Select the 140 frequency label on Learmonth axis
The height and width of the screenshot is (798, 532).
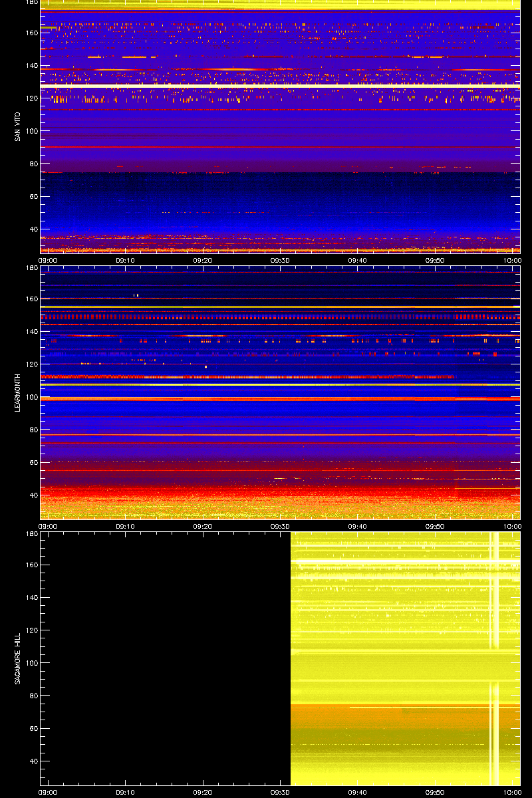[x=31, y=332]
